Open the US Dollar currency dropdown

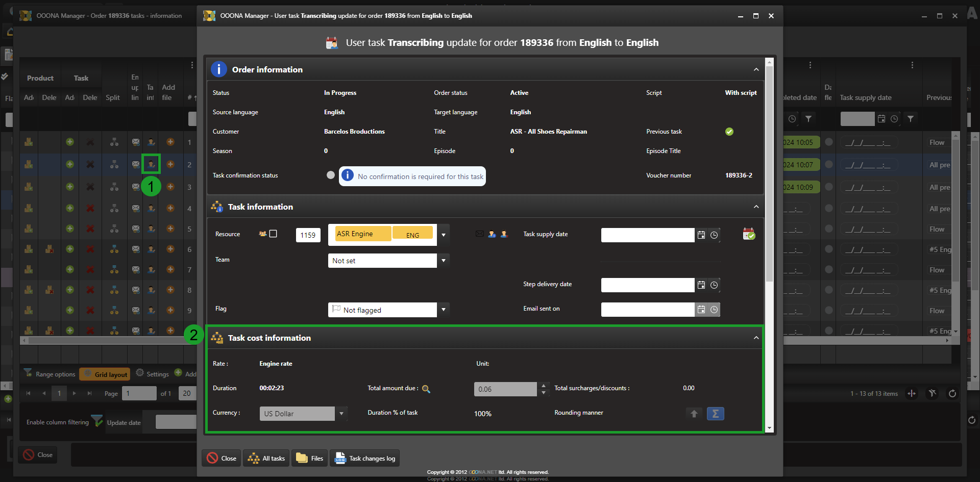pos(341,414)
